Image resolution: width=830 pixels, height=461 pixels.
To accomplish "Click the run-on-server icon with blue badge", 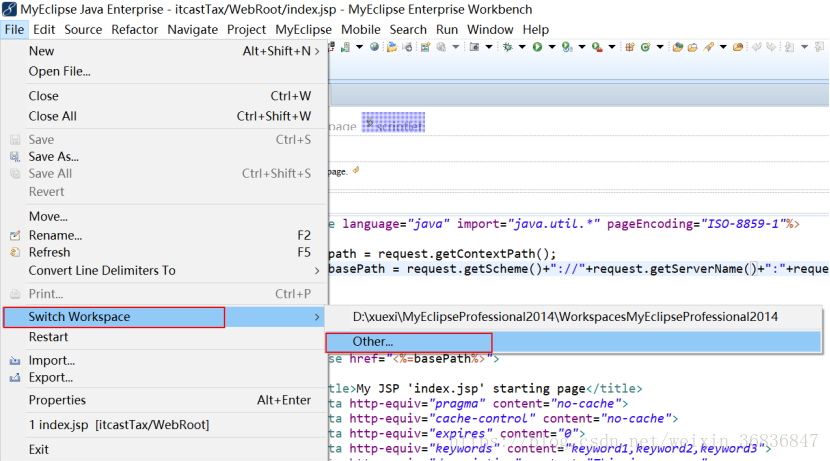I will (567, 47).
